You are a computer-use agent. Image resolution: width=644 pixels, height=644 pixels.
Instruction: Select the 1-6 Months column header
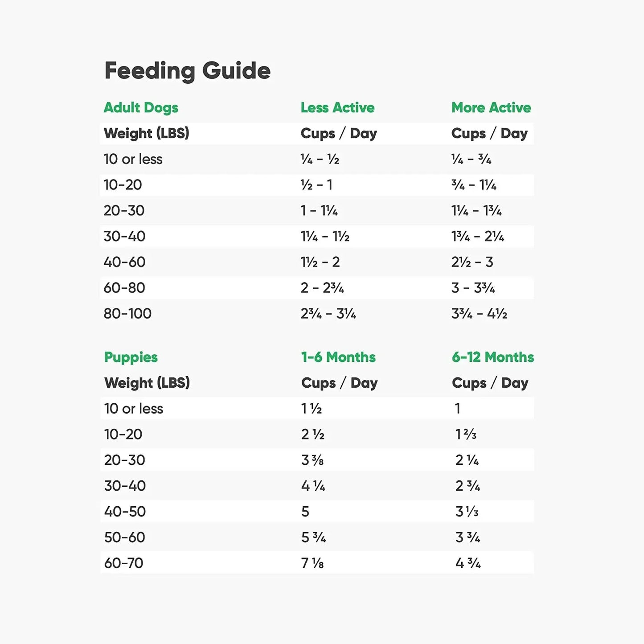(x=338, y=357)
